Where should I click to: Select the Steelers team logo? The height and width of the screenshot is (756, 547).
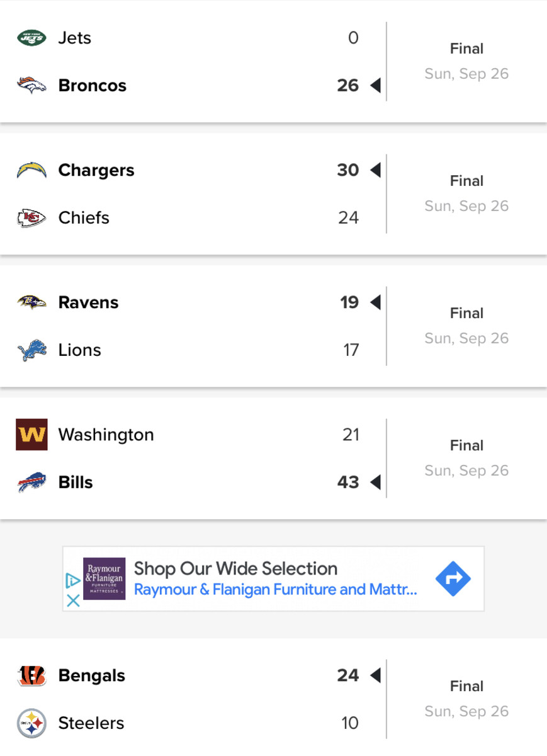coord(31,723)
